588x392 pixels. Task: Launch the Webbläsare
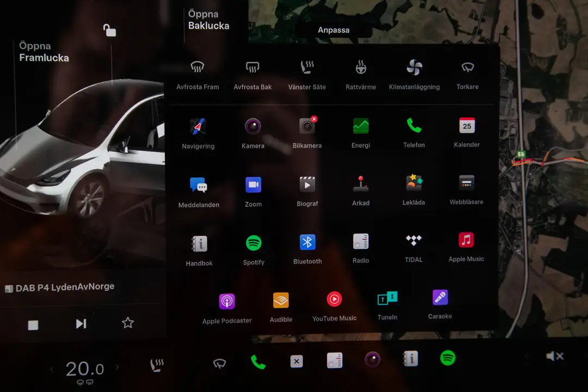click(x=466, y=187)
